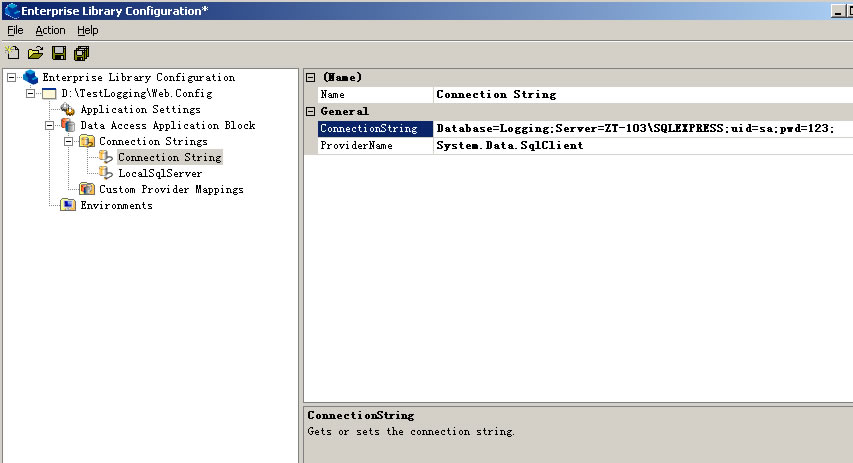Click the Web.Config file node icon
The height and width of the screenshot is (463, 853).
pos(49,94)
